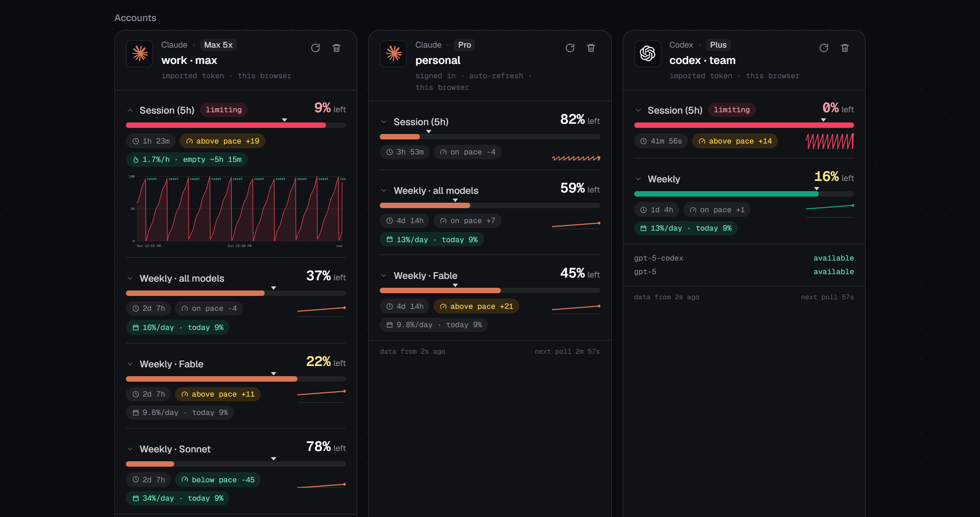The width and height of the screenshot is (980, 517).
Task: Click the Pro plan badge
Action: tap(464, 45)
